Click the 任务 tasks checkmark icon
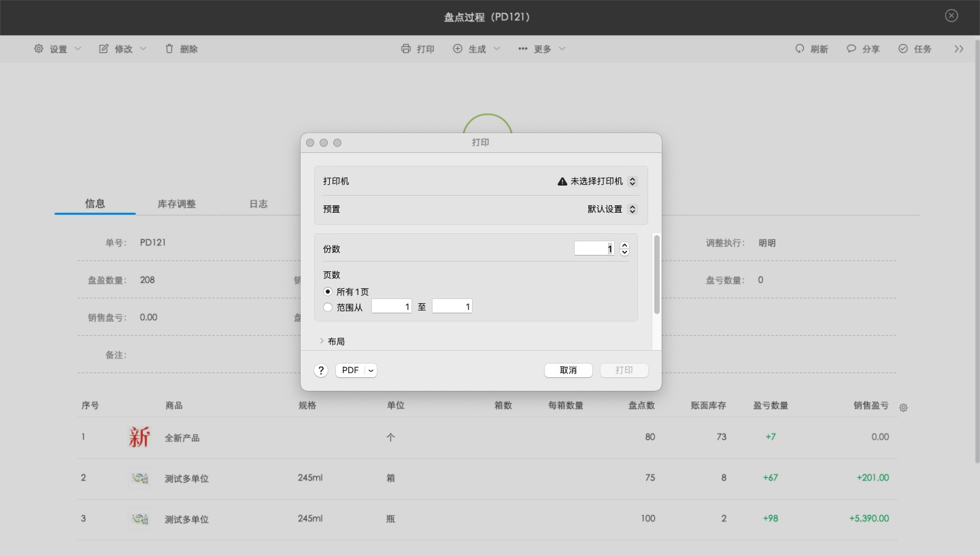Screen dimensions: 980x556 point(902,48)
